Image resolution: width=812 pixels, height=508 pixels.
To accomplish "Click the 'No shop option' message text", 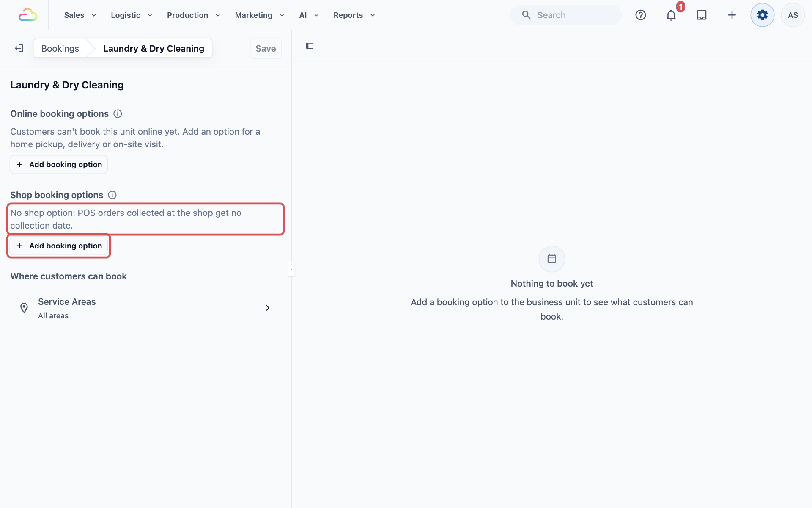I will (x=126, y=219).
